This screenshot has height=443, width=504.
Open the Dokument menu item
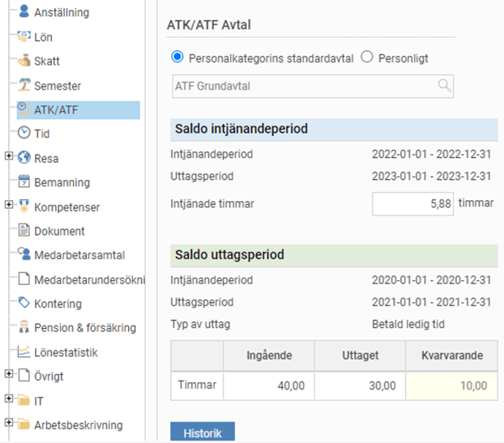(59, 231)
